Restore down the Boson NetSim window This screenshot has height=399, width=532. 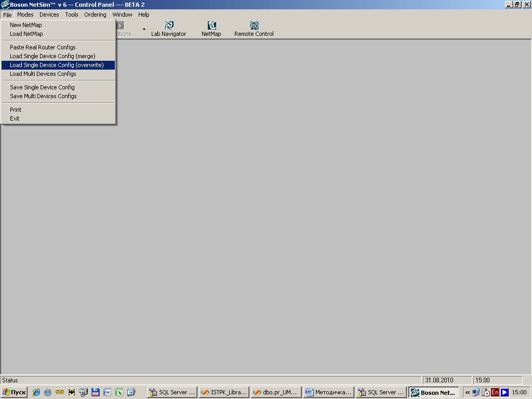pyautogui.click(x=517, y=5)
